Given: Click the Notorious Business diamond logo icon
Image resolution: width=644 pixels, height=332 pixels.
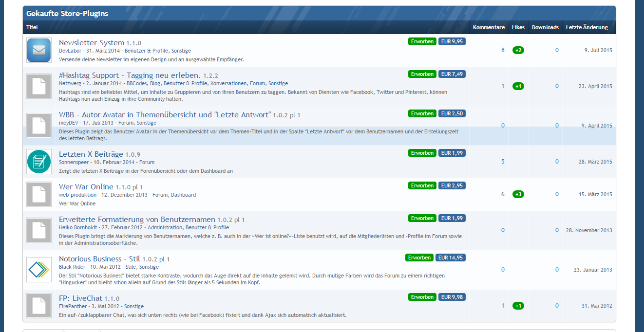Looking at the screenshot, I should point(39,270).
